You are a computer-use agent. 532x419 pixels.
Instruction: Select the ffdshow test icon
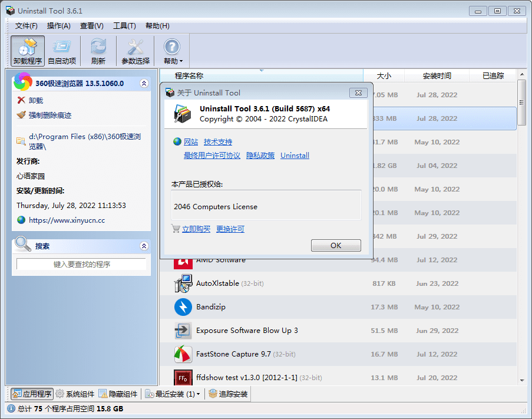tap(183, 377)
